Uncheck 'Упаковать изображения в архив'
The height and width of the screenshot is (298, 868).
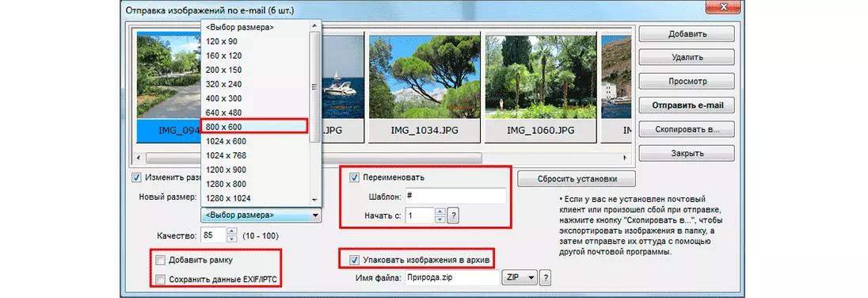pos(354,259)
